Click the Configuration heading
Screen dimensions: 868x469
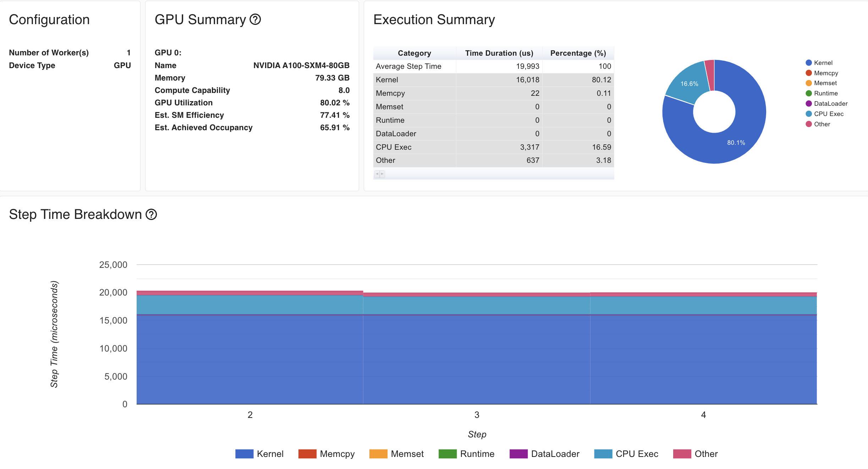[x=49, y=20]
